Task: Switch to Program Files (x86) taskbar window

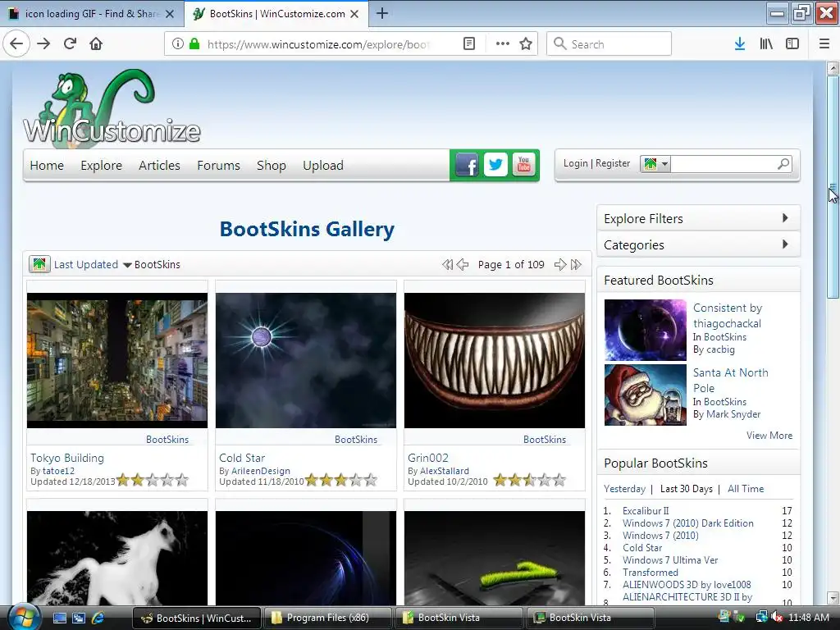Action: coord(328,618)
